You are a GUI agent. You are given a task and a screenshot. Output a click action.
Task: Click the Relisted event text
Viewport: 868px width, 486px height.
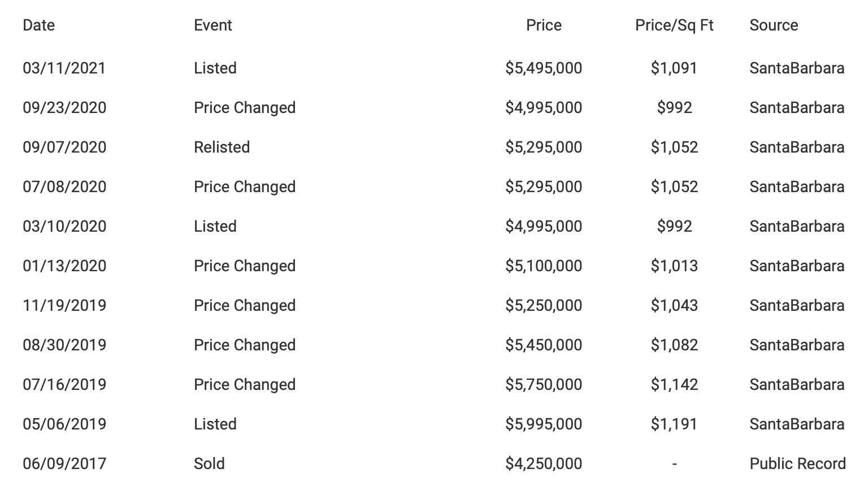222,147
